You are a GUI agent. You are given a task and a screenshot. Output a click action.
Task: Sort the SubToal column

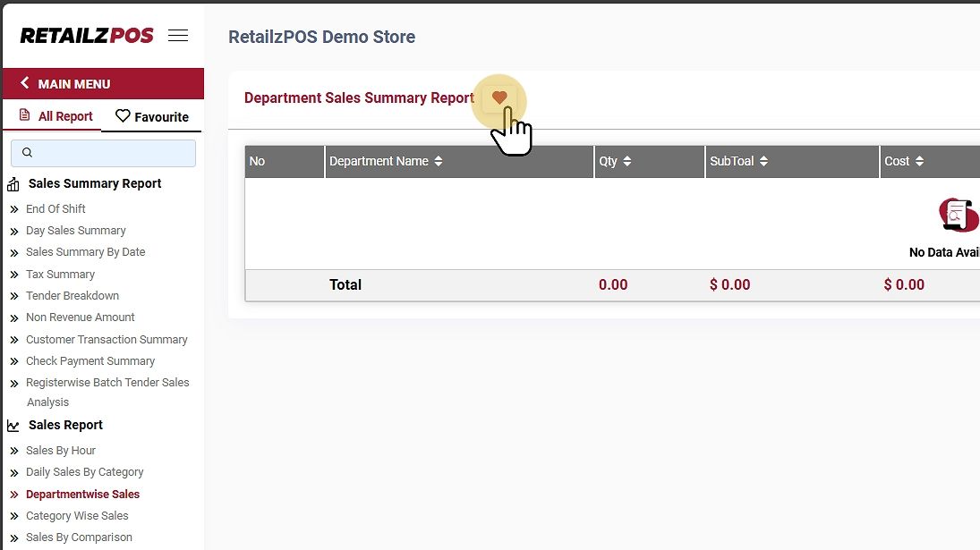point(763,161)
